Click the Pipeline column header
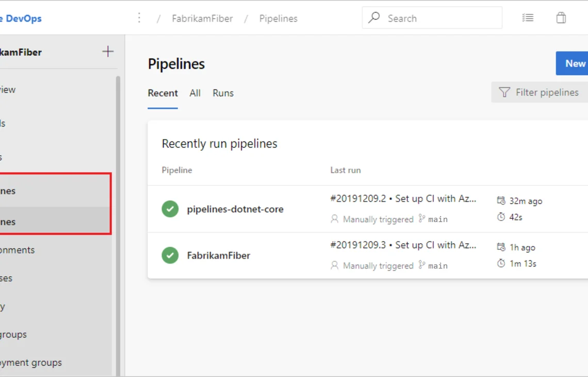The height and width of the screenshot is (377, 588). click(x=177, y=170)
